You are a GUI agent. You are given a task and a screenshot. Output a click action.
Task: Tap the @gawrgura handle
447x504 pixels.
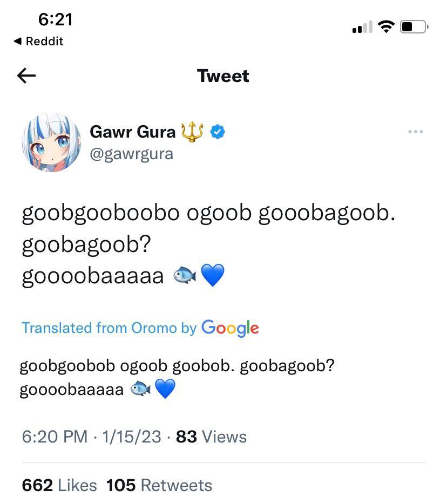tap(131, 153)
